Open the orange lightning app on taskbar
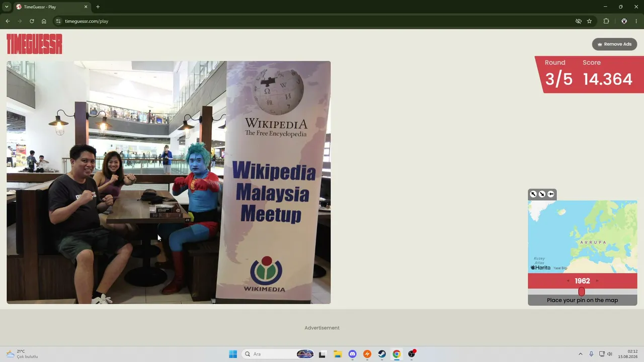Image resolution: width=644 pixels, height=362 pixels. tap(367, 354)
